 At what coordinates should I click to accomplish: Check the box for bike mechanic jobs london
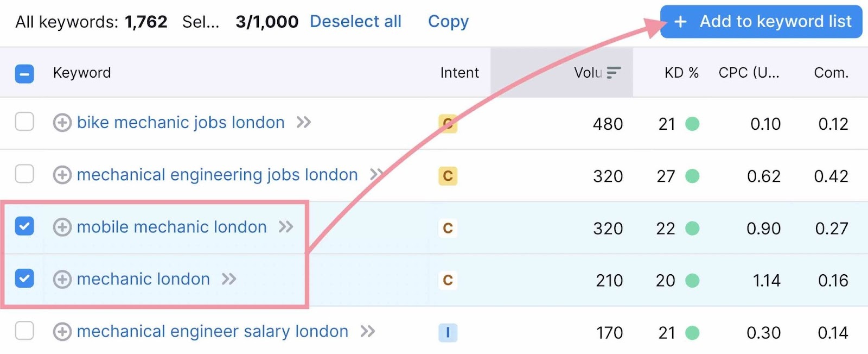24,123
